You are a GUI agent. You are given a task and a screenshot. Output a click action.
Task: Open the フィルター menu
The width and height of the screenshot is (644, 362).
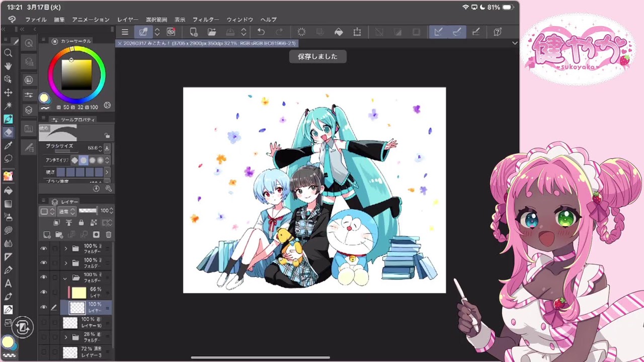[206, 20]
